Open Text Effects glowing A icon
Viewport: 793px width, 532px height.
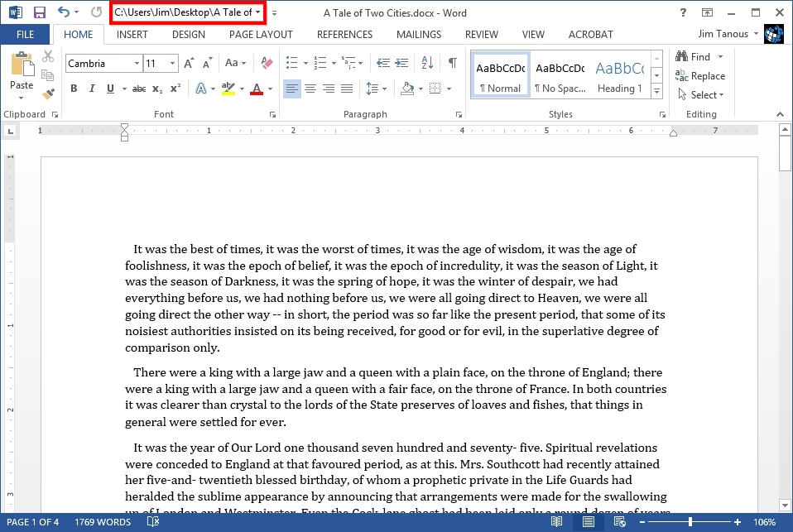click(x=201, y=89)
